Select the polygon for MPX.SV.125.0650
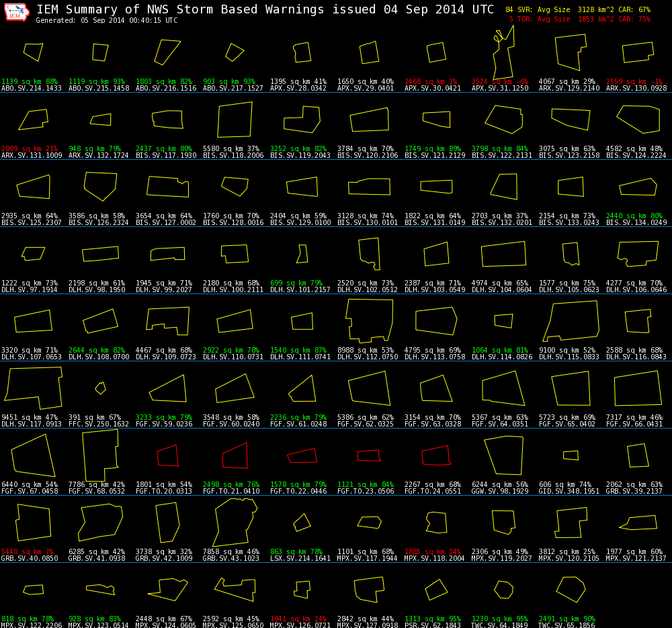 [x=235, y=590]
